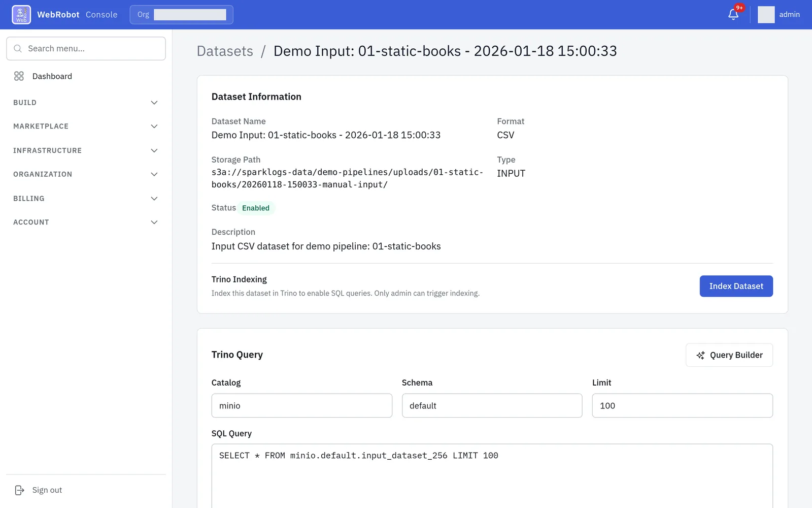
Task: Click the Query Builder sparkle icon
Action: click(x=700, y=356)
